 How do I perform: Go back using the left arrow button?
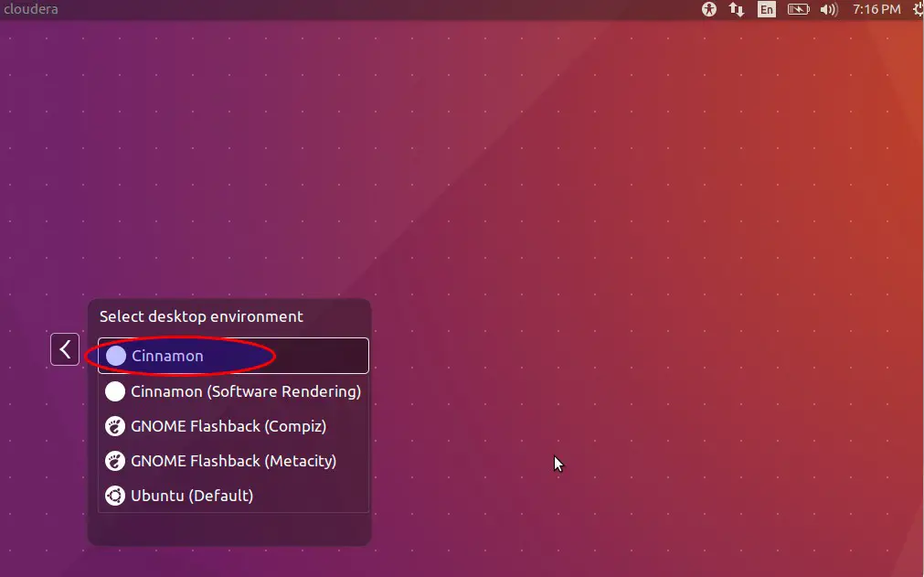coord(65,349)
